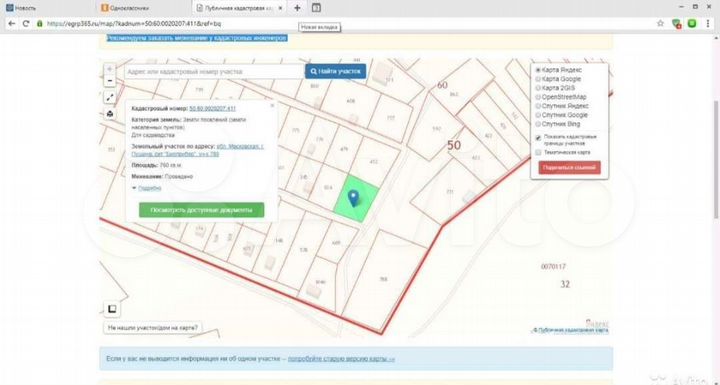Open cadastral number link 50:60:0020207:411
720x385 pixels.
(213, 108)
